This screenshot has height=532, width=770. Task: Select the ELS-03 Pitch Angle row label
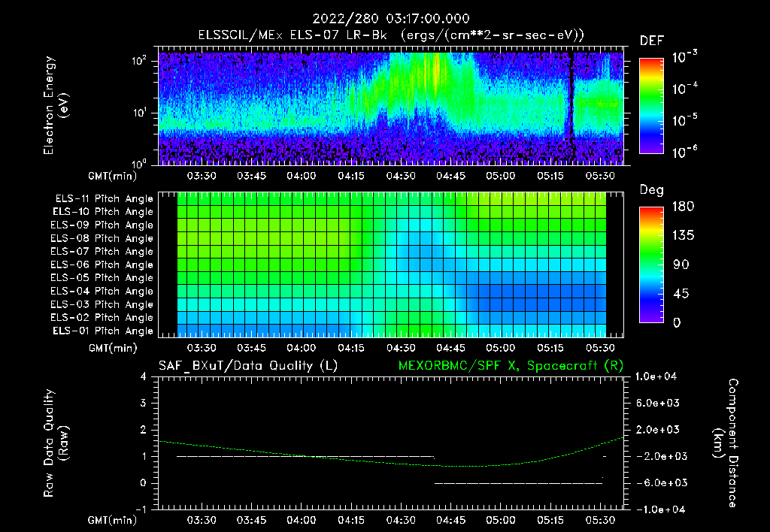[102, 304]
